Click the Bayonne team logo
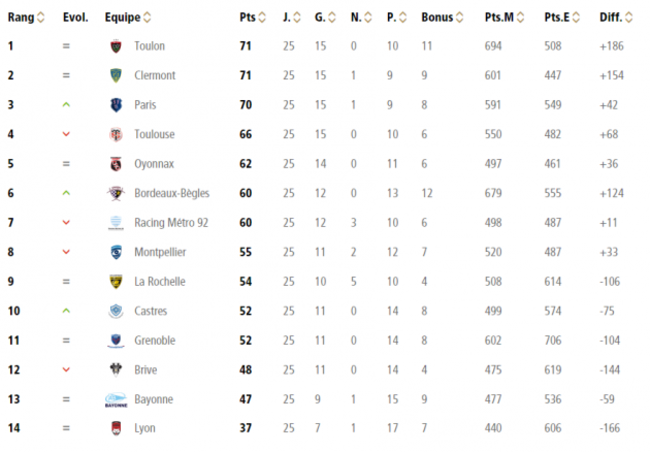 tap(116, 399)
